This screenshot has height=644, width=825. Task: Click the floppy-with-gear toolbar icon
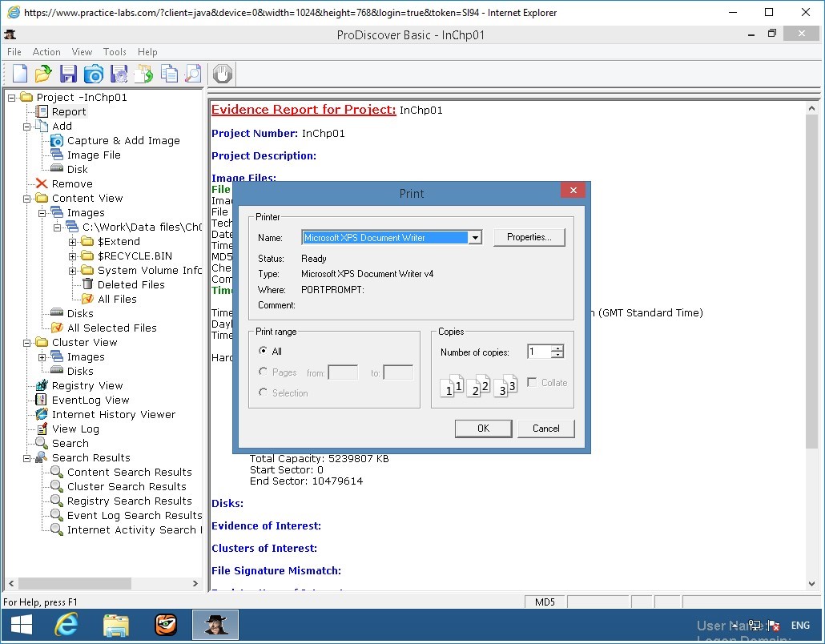click(119, 74)
